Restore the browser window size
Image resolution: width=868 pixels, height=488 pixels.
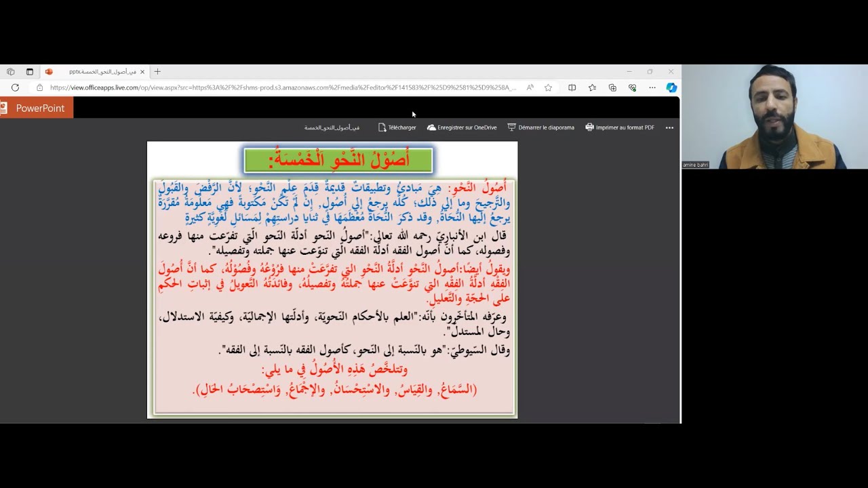point(650,72)
